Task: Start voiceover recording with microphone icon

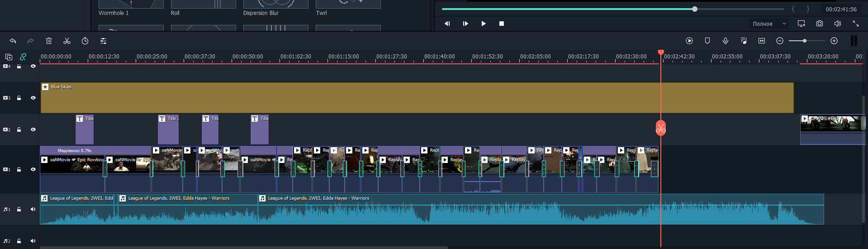Action: (726, 41)
